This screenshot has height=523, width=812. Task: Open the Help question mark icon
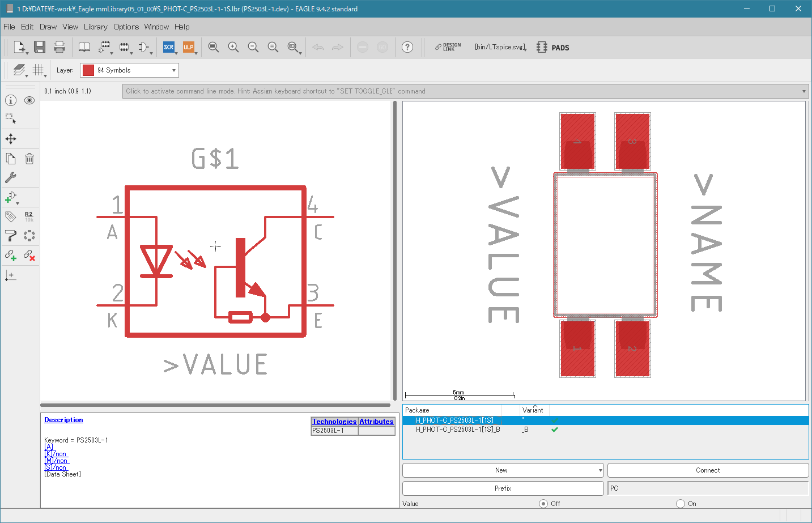407,47
